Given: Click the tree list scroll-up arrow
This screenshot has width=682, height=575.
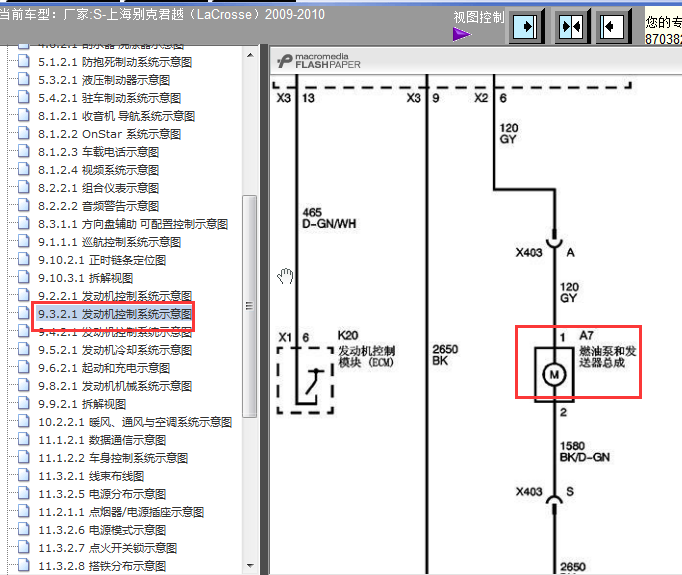Looking at the screenshot, I should coord(250,55).
